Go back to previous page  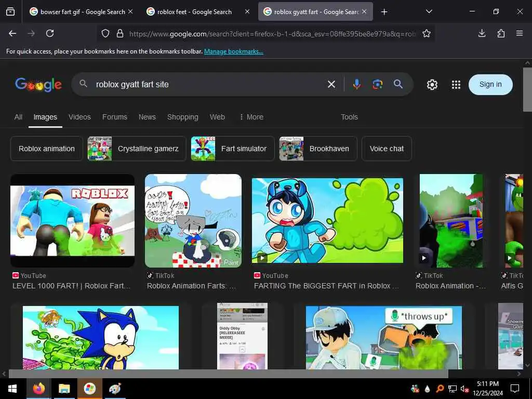[12, 33]
